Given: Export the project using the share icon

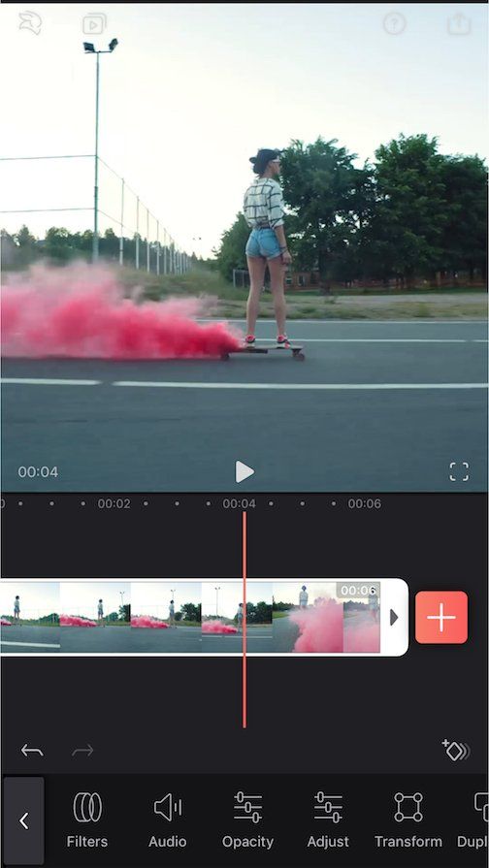Looking at the screenshot, I should click(x=459, y=24).
